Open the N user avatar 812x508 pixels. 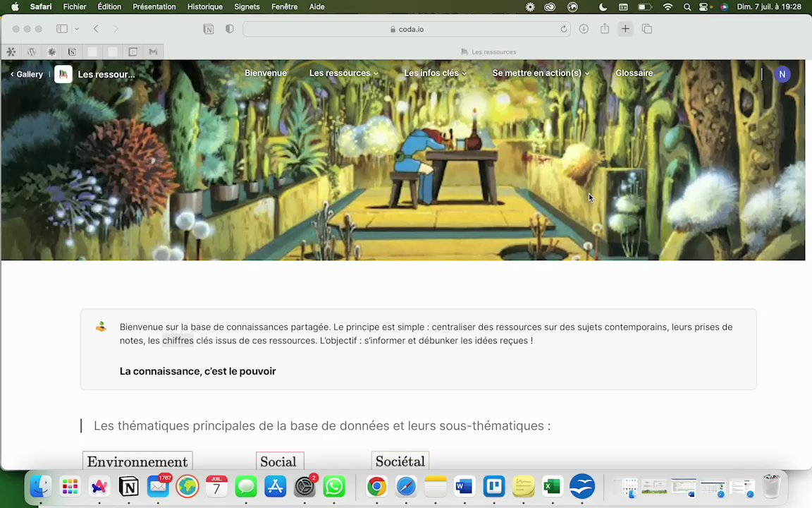click(x=782, y=74)
